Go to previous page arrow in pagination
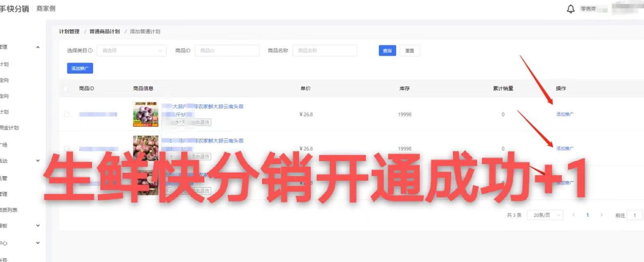The width and height of the screenshot is (644, 262). pos(574,215)
